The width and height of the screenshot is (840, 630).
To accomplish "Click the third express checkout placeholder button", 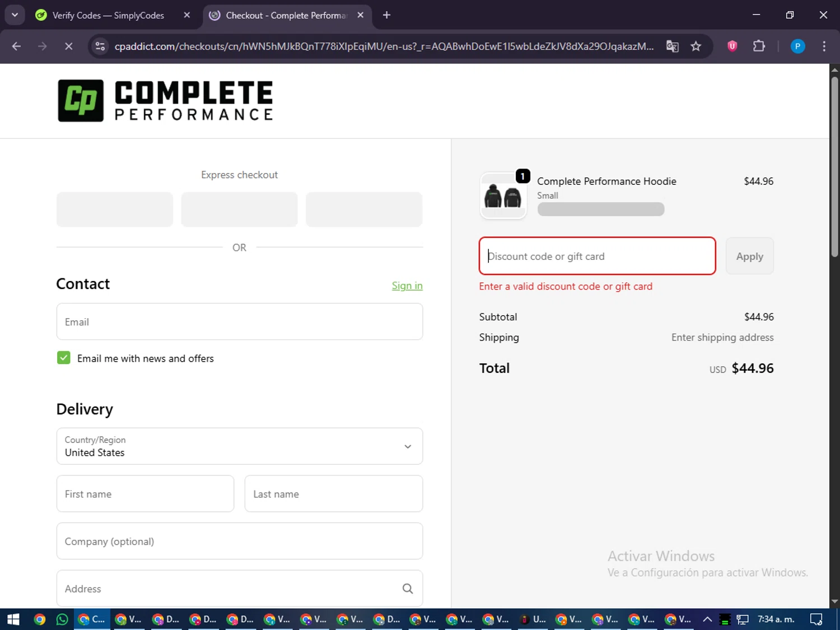I will tap(364, 209).
